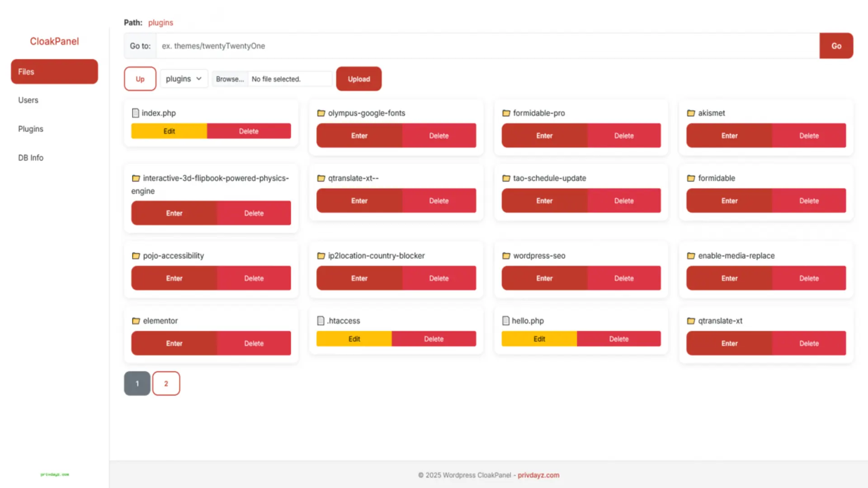Click the privdayz.com footer link
868x488 pixels.
(538, 475)
